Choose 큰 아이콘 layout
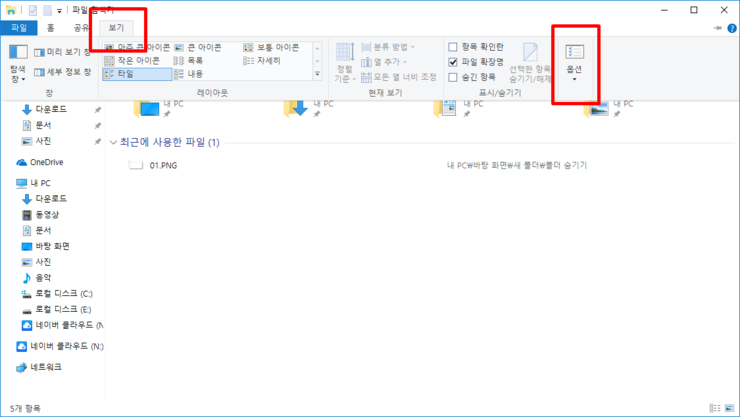The height and width of the screenshot is (417, 740). pos(198,47)
